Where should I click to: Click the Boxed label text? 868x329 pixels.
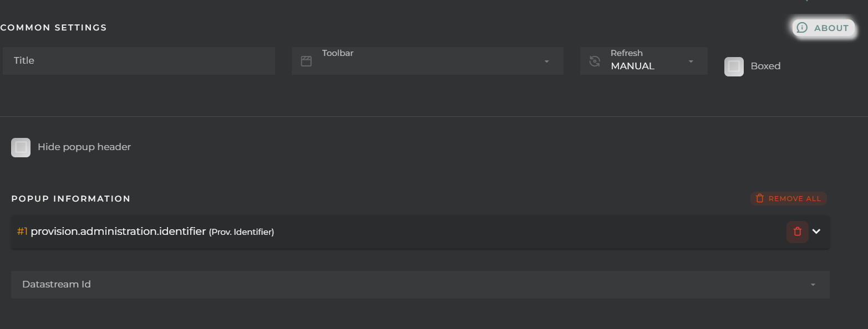tap(765, 66)
